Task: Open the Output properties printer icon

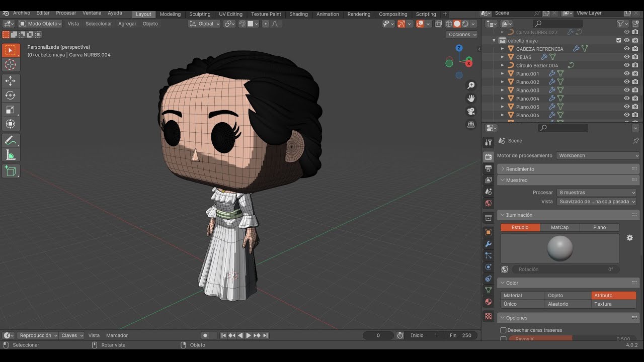Action: coord(488,168)
